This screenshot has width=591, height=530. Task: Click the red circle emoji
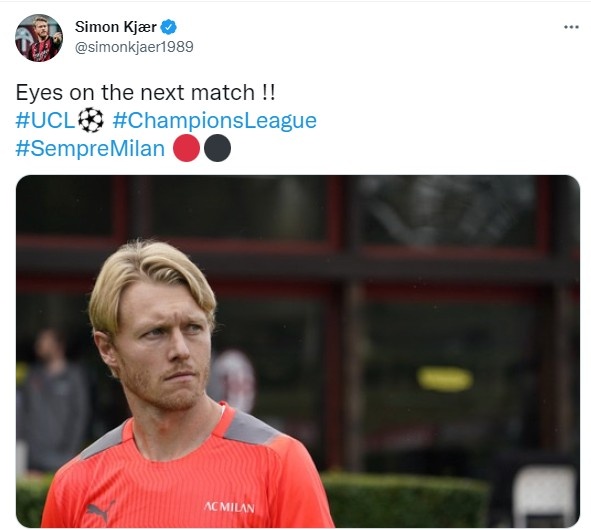[x=186, y=149]
